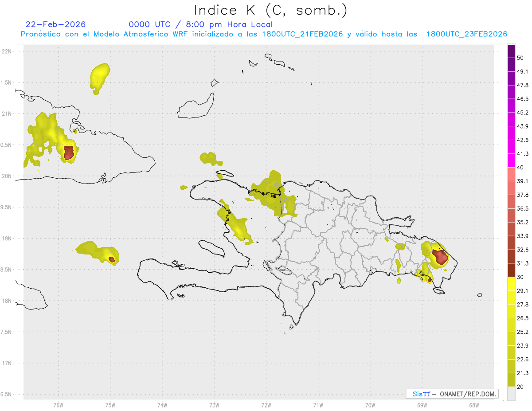Click the color scale value "45.2"

pyautogui.click(x=523, y=113)
